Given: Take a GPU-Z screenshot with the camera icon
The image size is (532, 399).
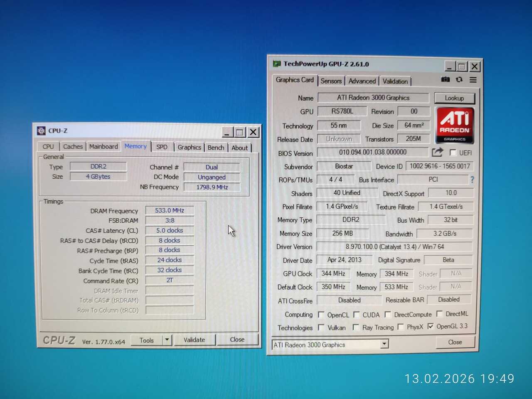Looking at the screenshot, I should coord(445,79).
